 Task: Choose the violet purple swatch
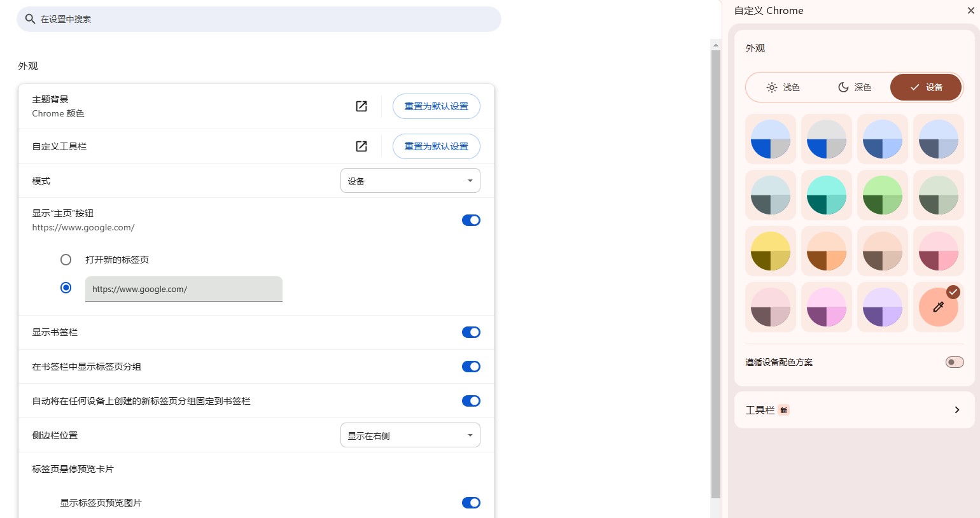[883, 307]
